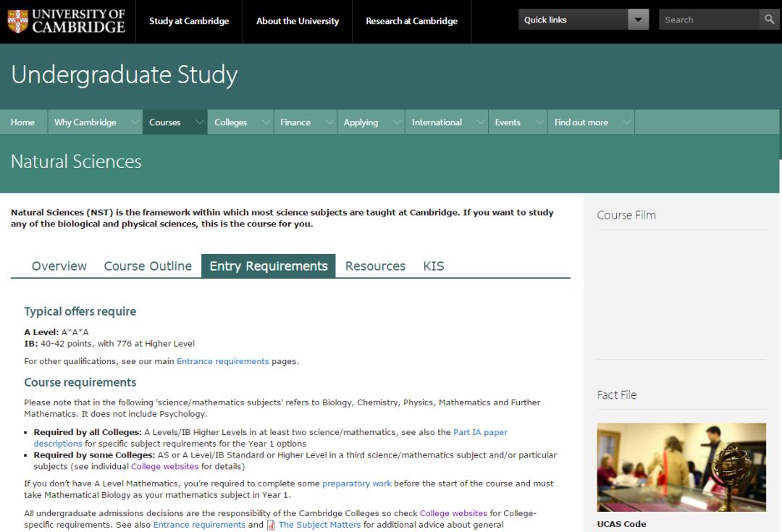This screenshot has height=532, width=782.
Task: Select Finance in navigation bar
Action: click(x=295, y=122)
